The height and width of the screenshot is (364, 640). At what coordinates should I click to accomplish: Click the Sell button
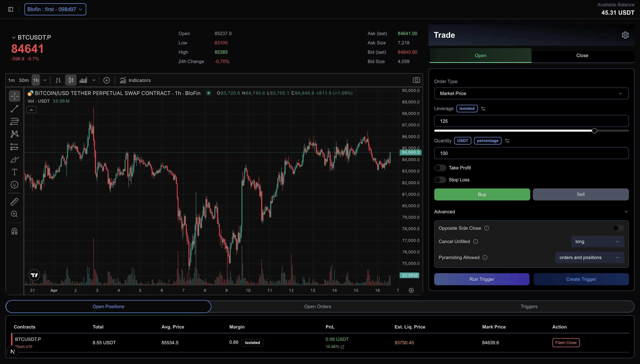[x=580, y=194]
